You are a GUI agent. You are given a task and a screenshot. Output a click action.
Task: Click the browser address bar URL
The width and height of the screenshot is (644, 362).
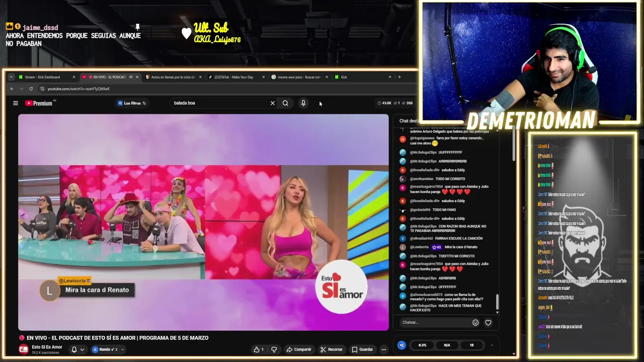click(78, 88)
